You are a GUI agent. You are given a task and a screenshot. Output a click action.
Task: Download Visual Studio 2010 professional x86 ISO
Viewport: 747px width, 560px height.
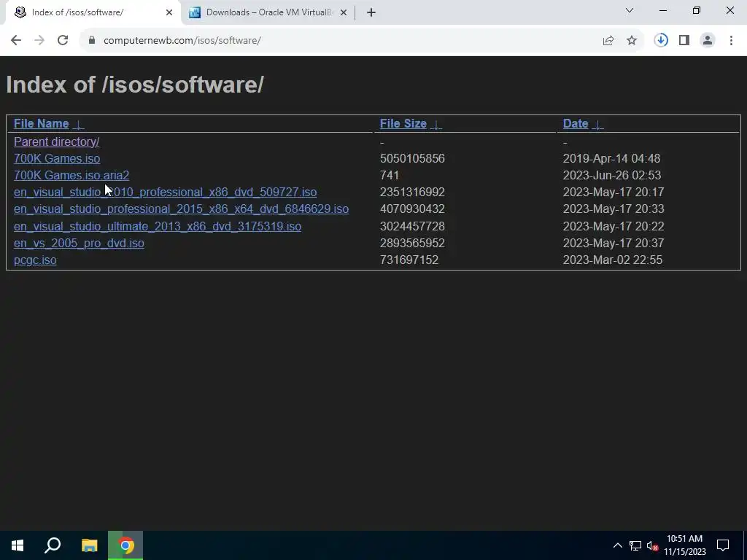coord(165,192)
